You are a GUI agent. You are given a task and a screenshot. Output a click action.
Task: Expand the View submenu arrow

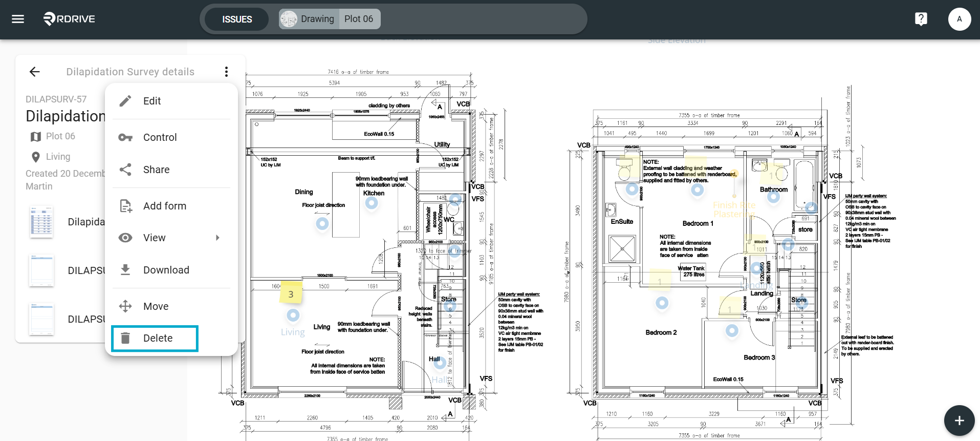(217, 238)
